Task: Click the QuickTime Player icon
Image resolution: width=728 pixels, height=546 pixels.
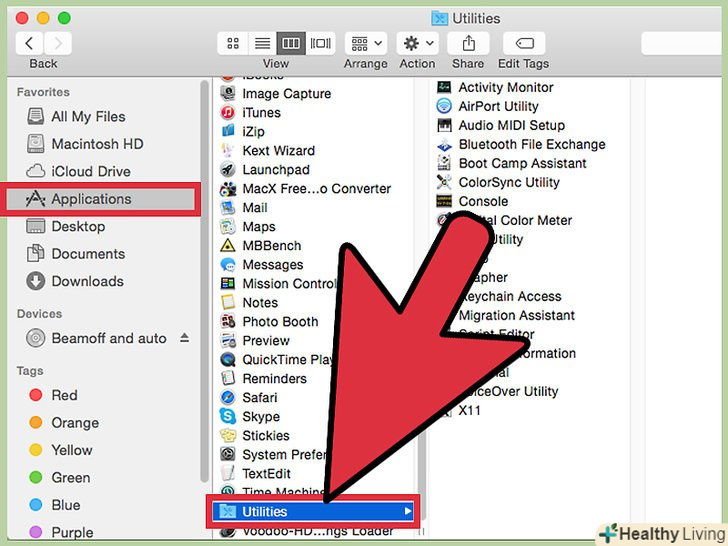Action: point(228,359)
